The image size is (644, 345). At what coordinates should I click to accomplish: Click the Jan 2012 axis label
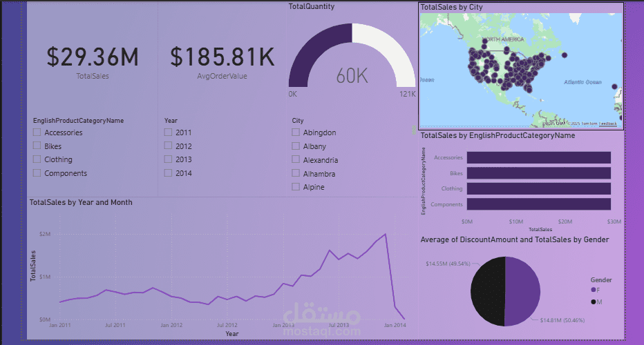tap(171, 325)
